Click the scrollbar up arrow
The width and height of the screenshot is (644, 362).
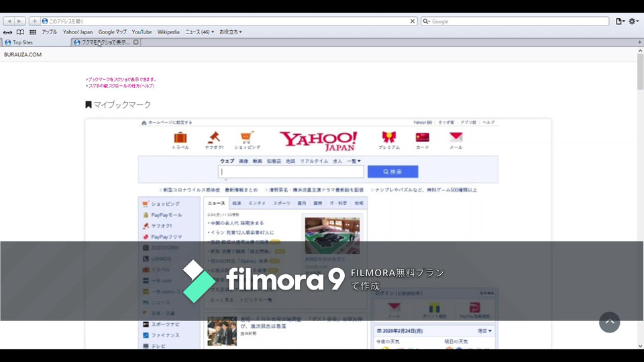pos(640,50)
